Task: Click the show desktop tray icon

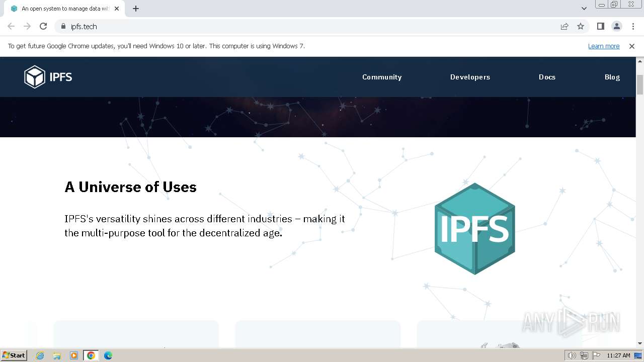Action: [x=638, y=355]
